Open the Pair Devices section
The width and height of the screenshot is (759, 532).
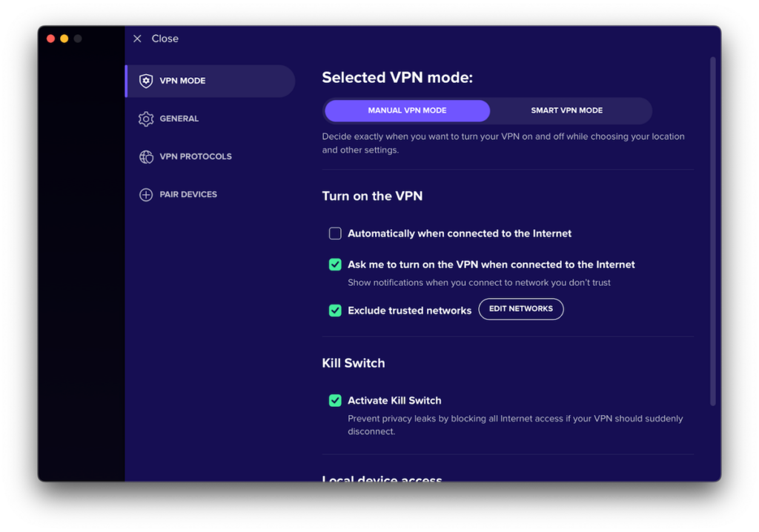coord(188,194)
